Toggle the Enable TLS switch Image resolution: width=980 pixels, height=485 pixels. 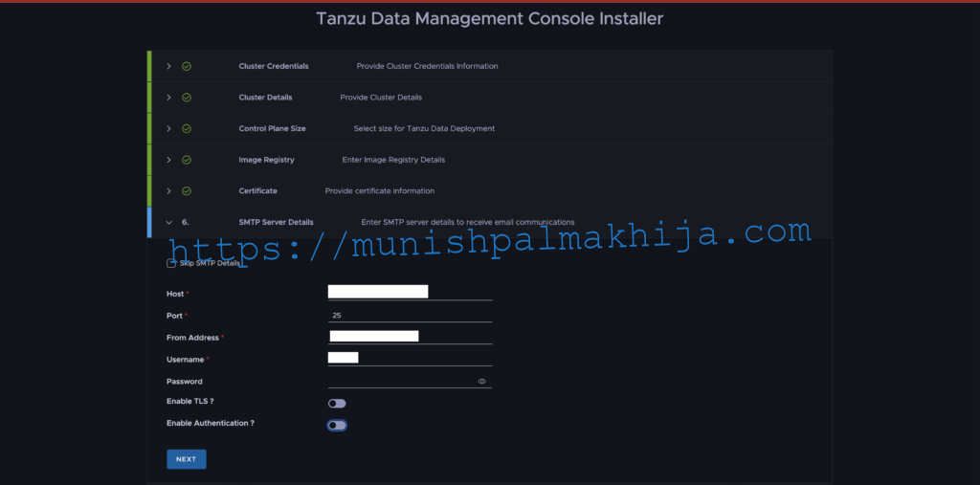[337, 404]
